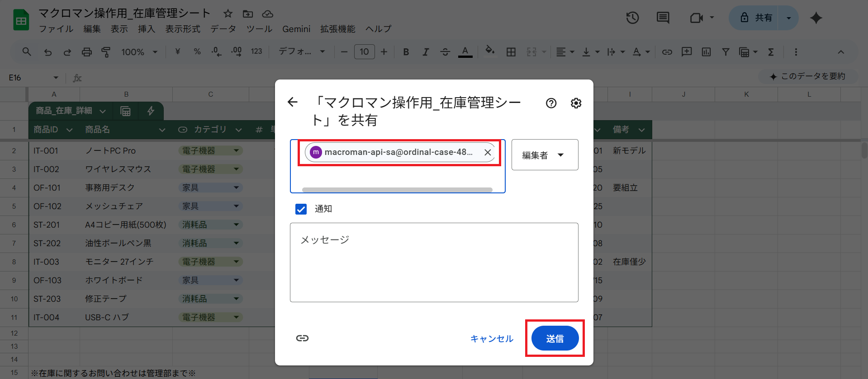Cancel sharing with キャンセル
868x379 pixels.
pos(492,338)
